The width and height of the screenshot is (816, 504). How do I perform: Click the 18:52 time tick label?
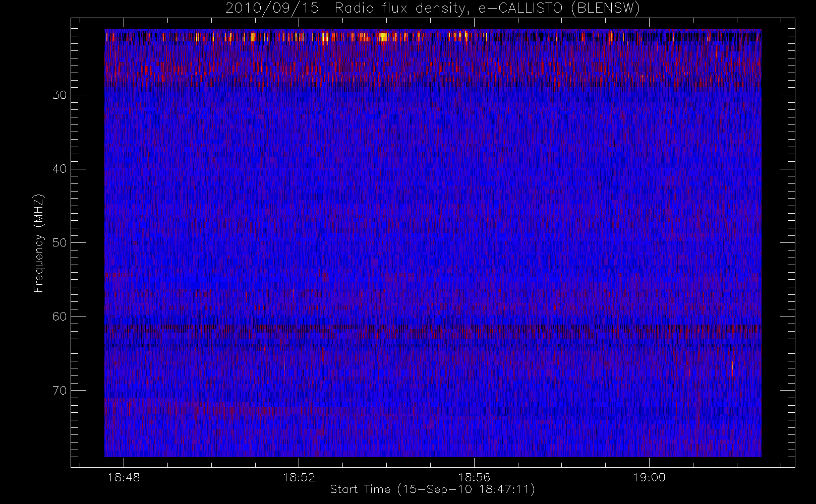point(299,477)
